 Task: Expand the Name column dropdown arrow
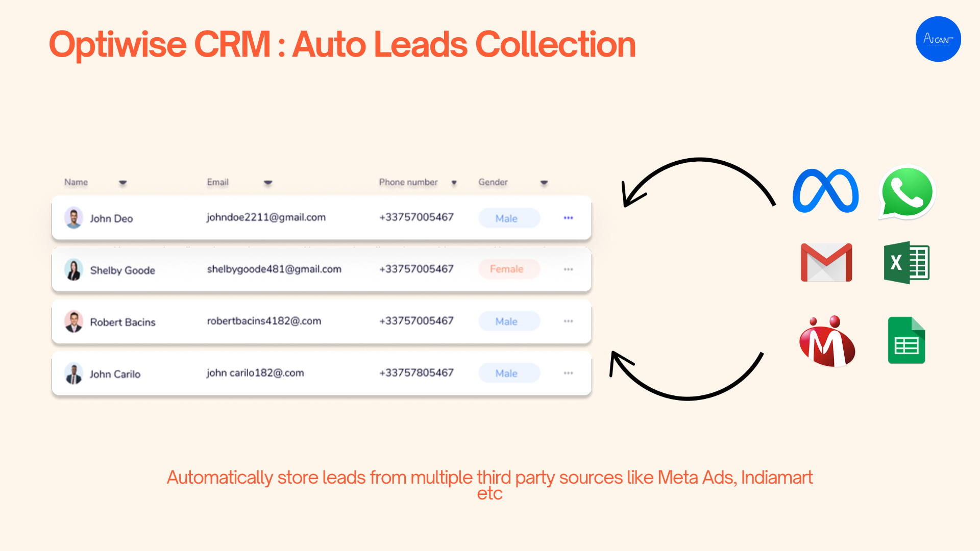coord(122,183)
